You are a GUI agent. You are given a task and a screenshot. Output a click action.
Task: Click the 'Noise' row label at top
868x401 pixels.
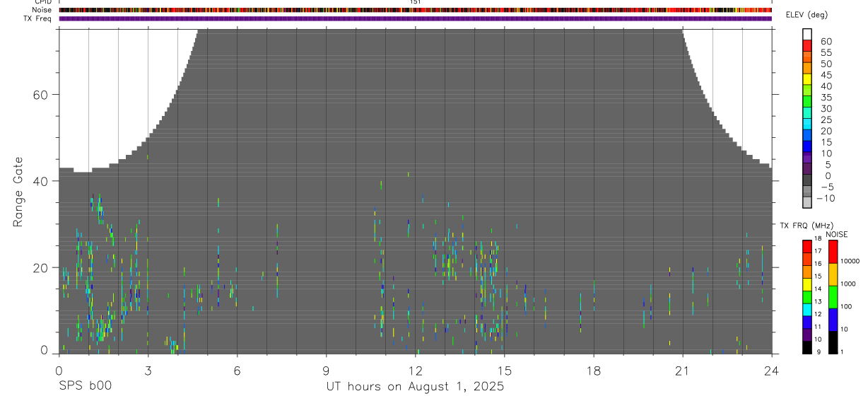click(x=42, y=10)
